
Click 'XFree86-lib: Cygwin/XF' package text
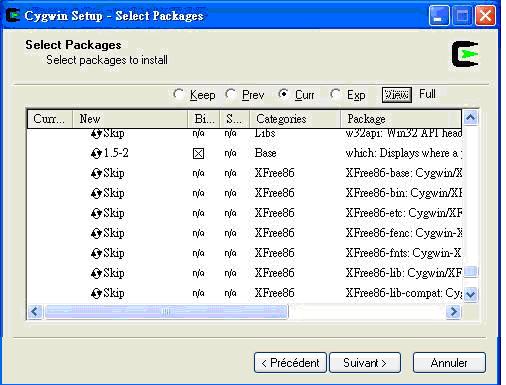coord(404,273)
